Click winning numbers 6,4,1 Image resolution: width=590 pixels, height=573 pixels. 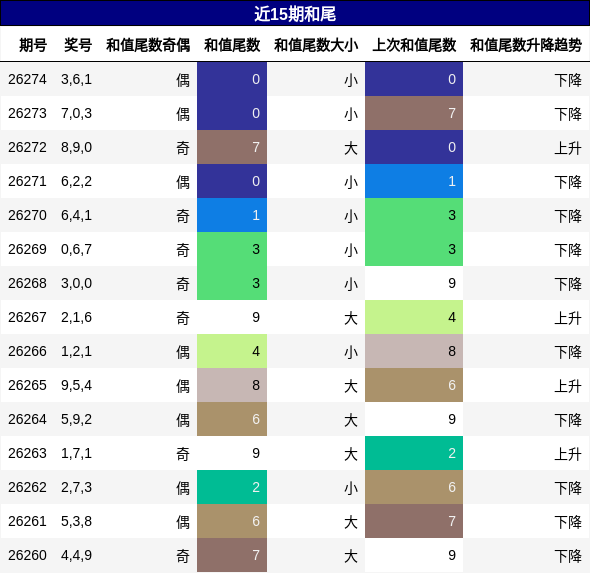pyautogui.click(x=76, y=215)
